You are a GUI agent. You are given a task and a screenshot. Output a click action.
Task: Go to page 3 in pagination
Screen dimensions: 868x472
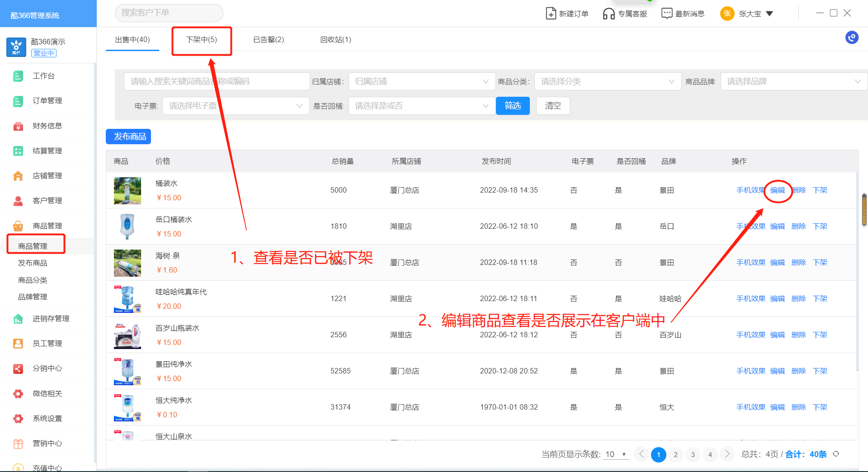pyautogui.click(x=693, y=454)
